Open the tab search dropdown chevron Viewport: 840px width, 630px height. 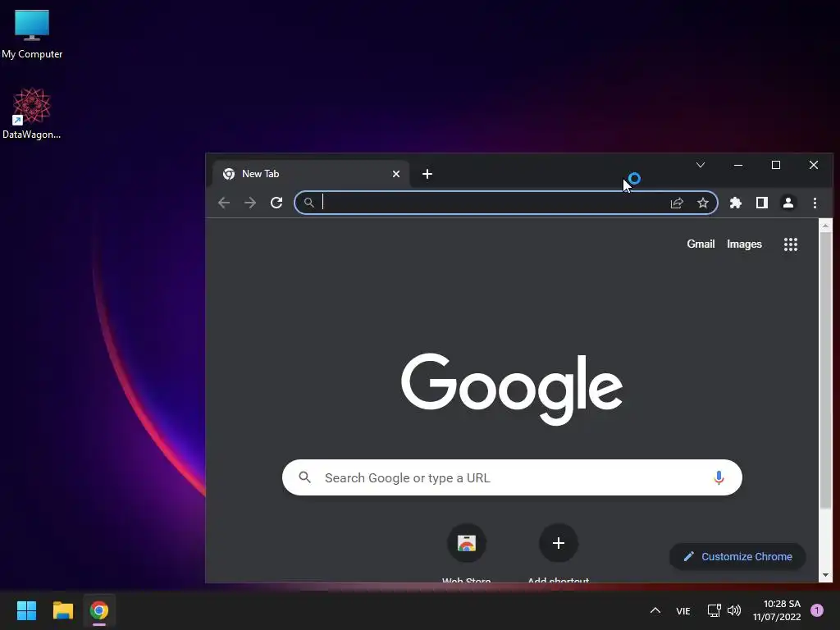(x=701, y=165)
